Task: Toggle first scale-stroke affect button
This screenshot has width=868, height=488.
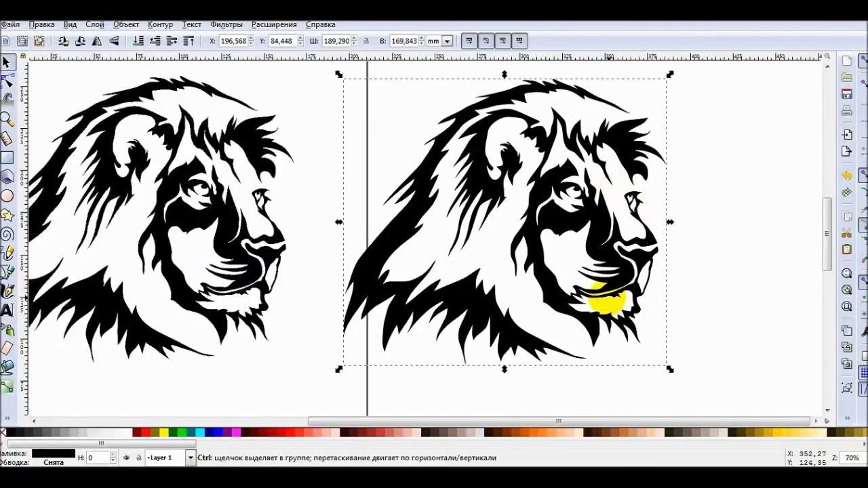Action: [x=469, y=41]
